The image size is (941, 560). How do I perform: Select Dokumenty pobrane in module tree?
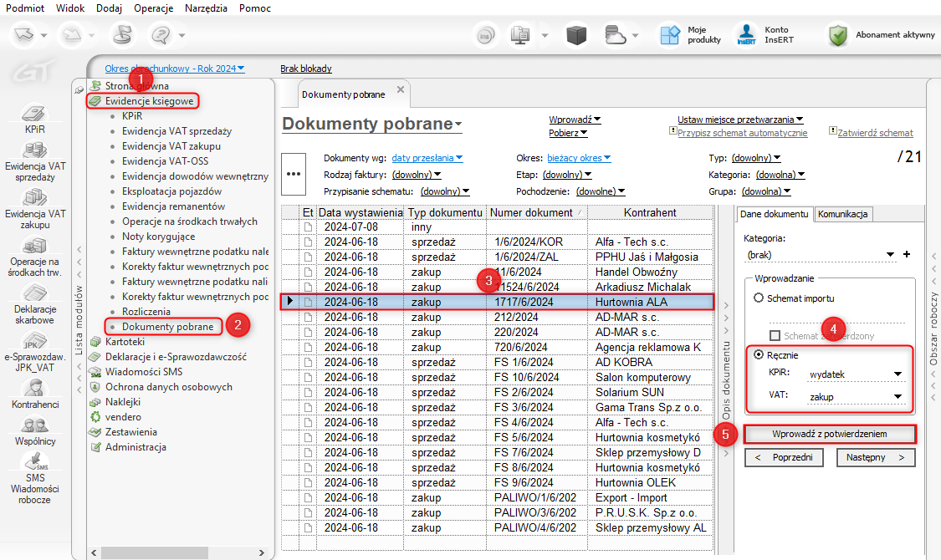[x=167, y=326]
